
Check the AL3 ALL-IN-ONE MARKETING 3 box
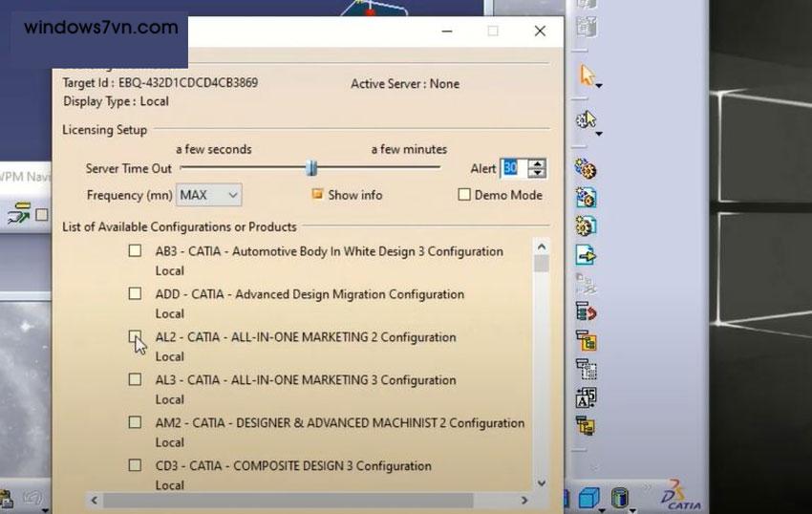click(135, 379)
